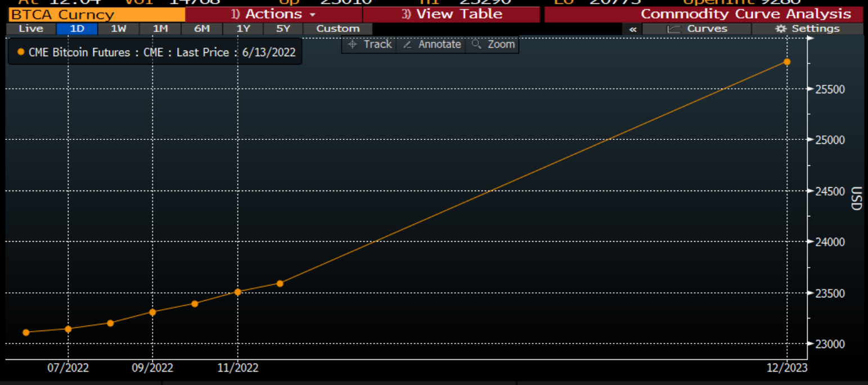
Task: Select the 1W time range
Action: 118,29
